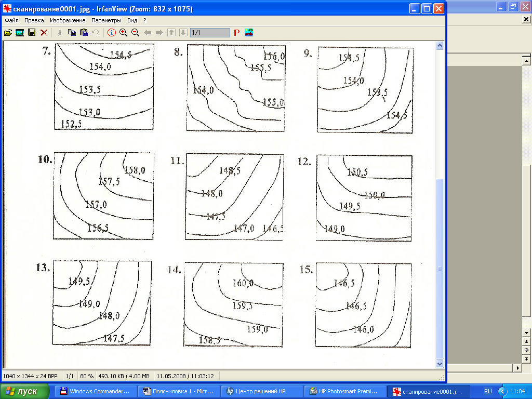The height and width of the screenshot is (399, 532).
Task: Click status bar text 1040 x 1344 x 24 BPP
Action: click(30, 376)
